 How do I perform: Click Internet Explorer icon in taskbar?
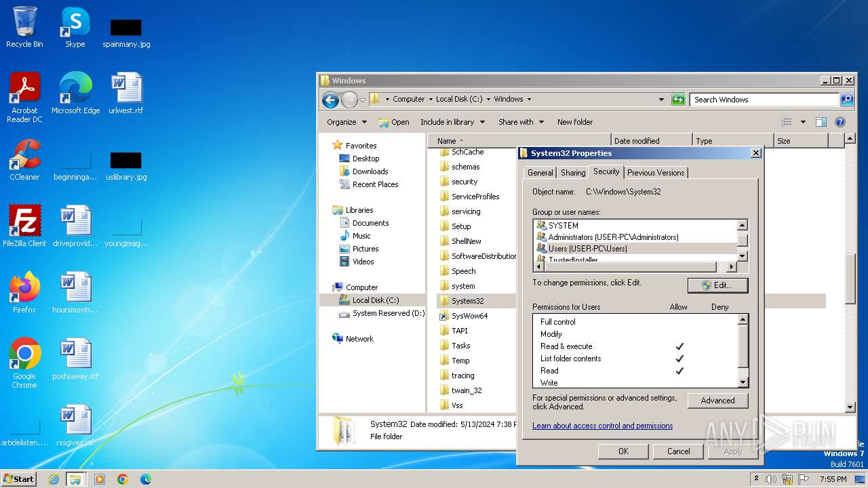54,479
